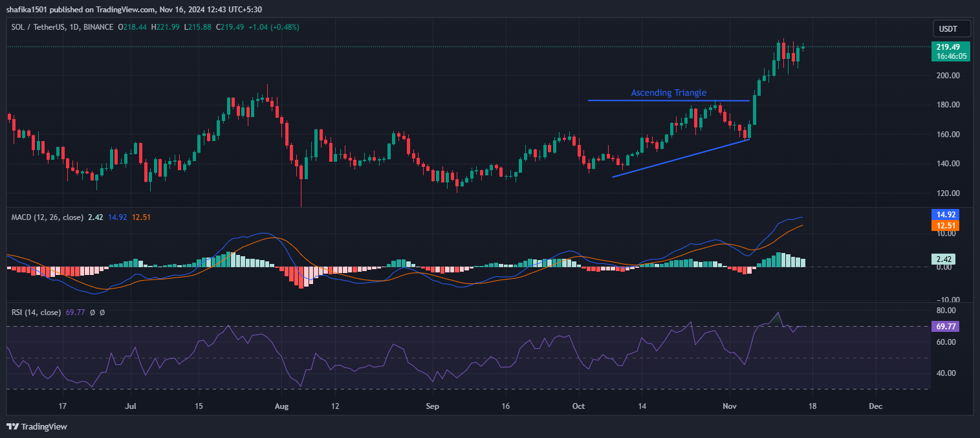Click the change value +1.04 (+0.48%)
980x438 pixels.
click(275, 27)
